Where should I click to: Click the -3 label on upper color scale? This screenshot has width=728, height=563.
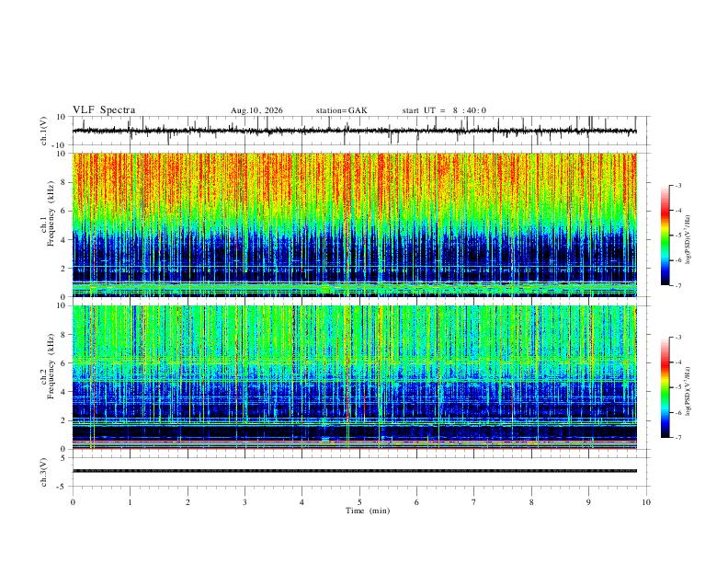tap(678, 185)
